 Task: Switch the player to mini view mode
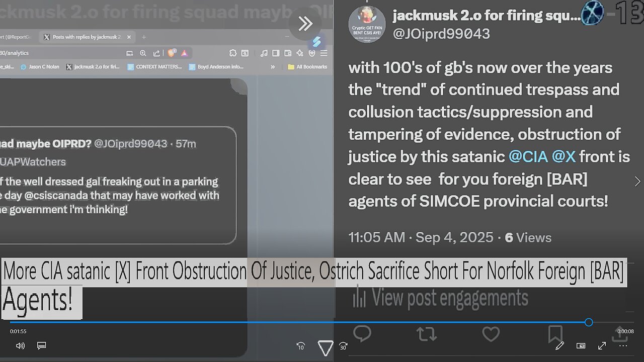point(581,346)
